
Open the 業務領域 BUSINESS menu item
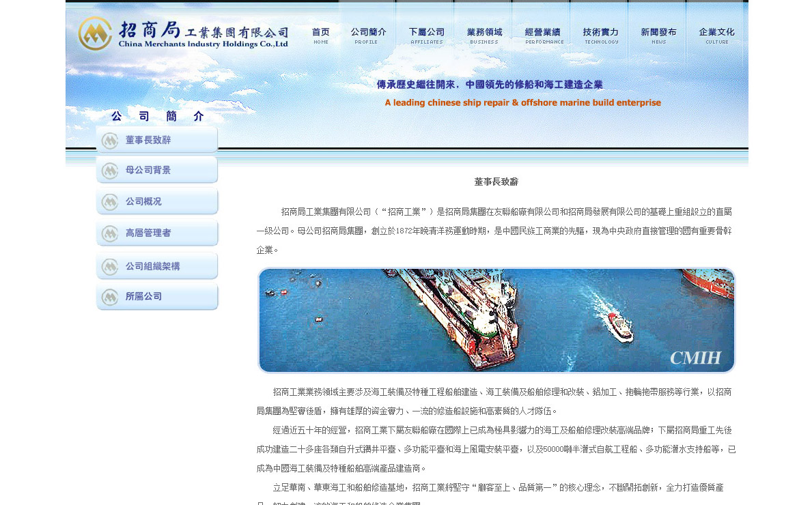tap(484, 35)
